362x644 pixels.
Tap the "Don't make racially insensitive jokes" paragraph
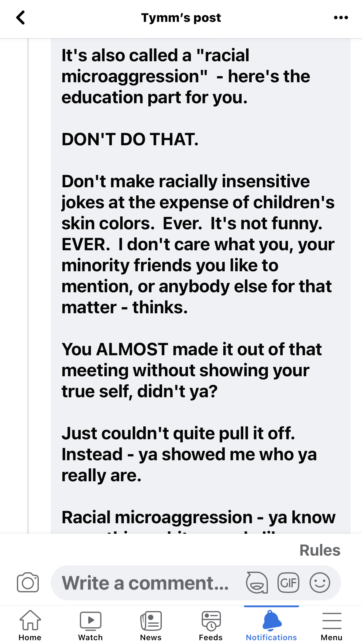point(198,244)
